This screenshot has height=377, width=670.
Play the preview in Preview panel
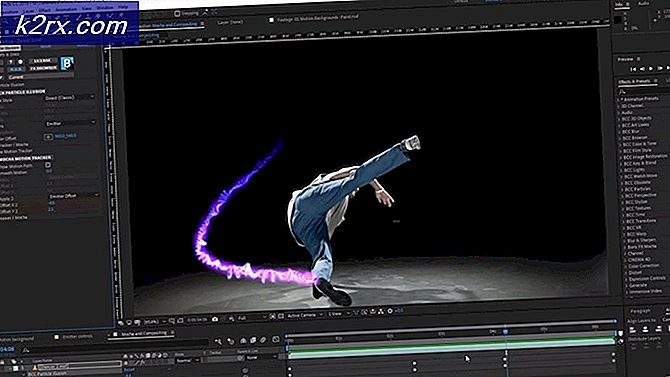click(x=651, y=68)
